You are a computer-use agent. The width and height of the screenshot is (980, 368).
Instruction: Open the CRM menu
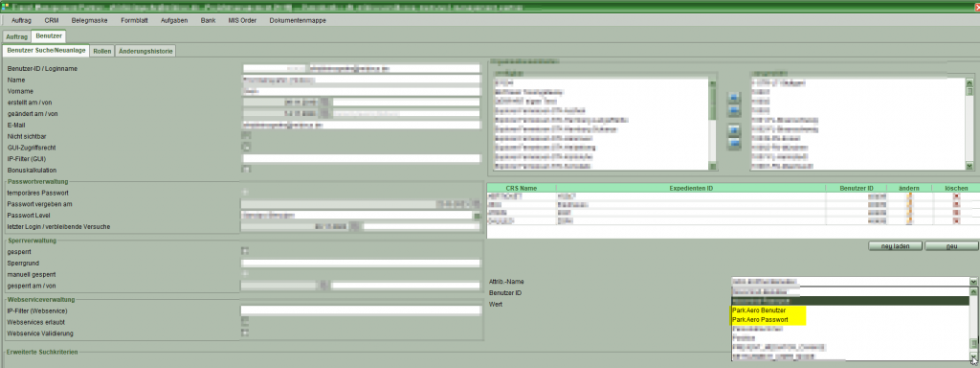(x=52, y=21)
